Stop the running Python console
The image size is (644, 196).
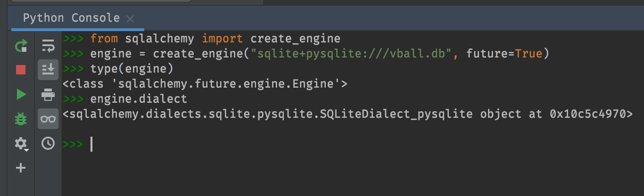tap(21, 70)
